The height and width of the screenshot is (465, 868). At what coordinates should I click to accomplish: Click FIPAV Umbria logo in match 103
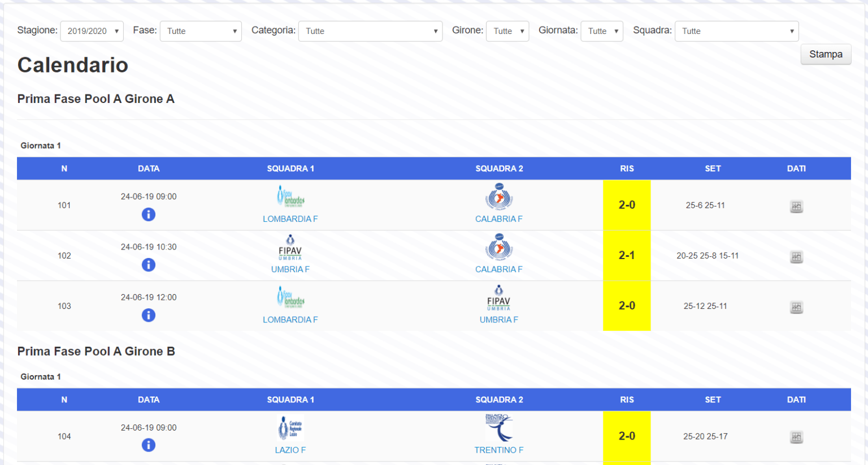[x=499, y=298]
